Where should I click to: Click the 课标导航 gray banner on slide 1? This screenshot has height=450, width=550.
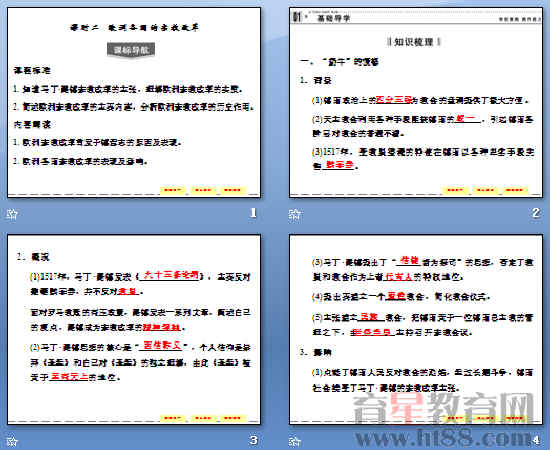[x=131, y=51]
